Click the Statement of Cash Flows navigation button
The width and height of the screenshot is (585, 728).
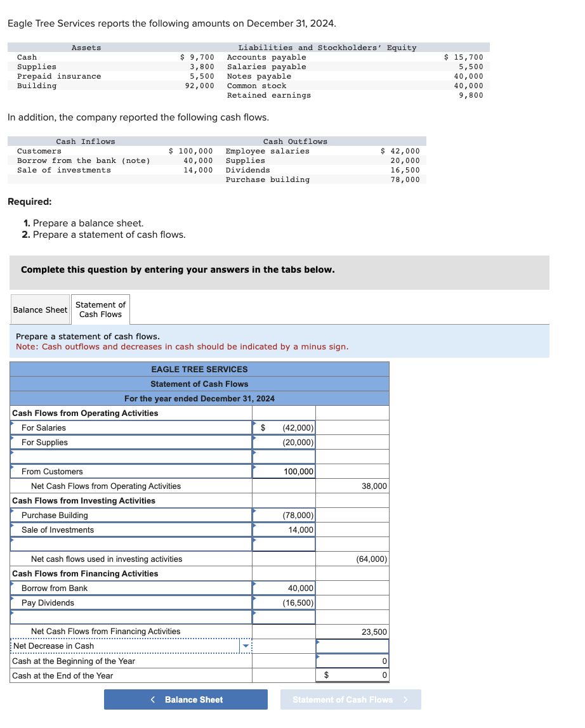[x=351, y=699]
